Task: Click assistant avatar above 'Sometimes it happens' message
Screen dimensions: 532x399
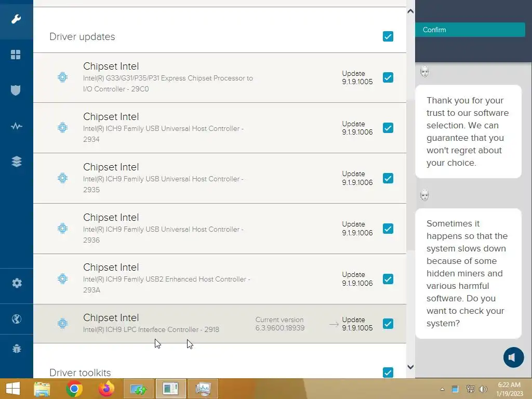Action: click(424, 195)
